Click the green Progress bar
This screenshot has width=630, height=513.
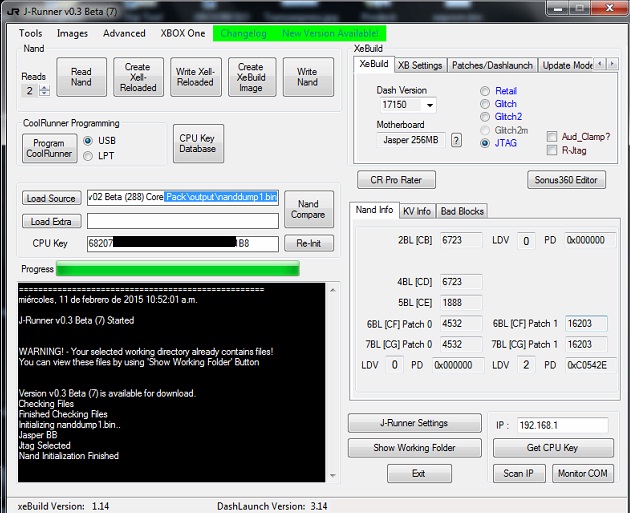178,269
